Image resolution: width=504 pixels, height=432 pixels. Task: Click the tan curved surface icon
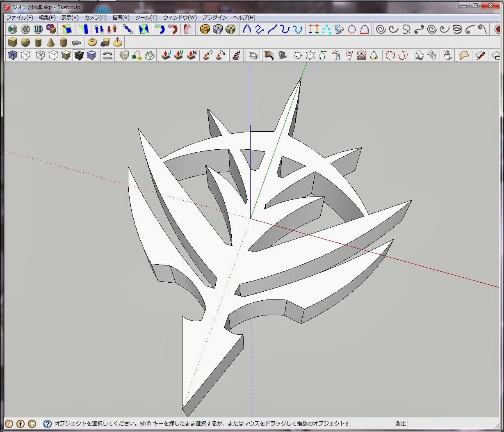464,55
